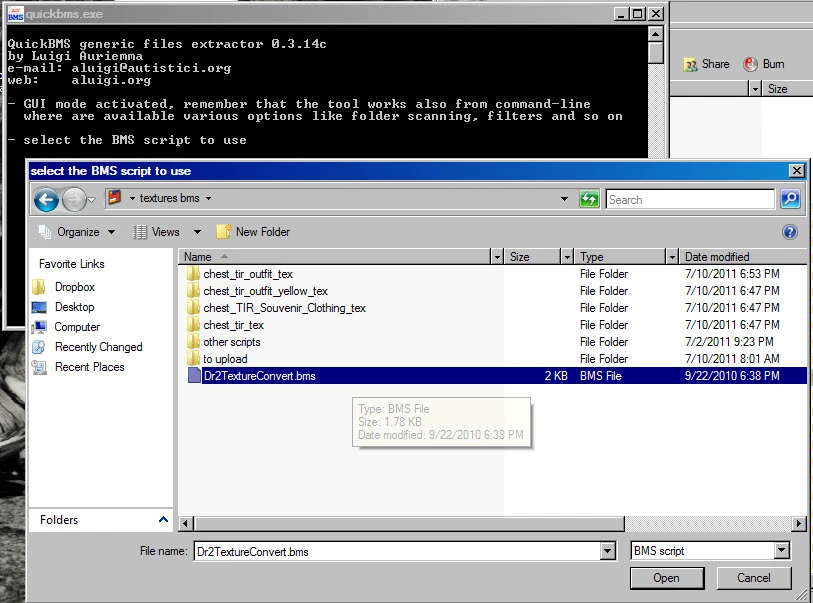Screen dimensions: 813x603
Task: Open Name column filter dropdown
Action: click(x=497, y=257)
